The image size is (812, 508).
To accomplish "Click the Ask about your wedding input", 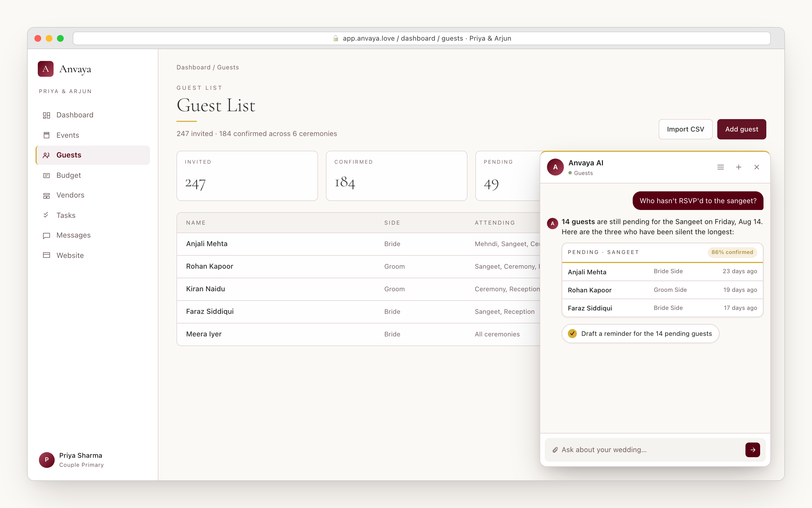I will (651, 450).
